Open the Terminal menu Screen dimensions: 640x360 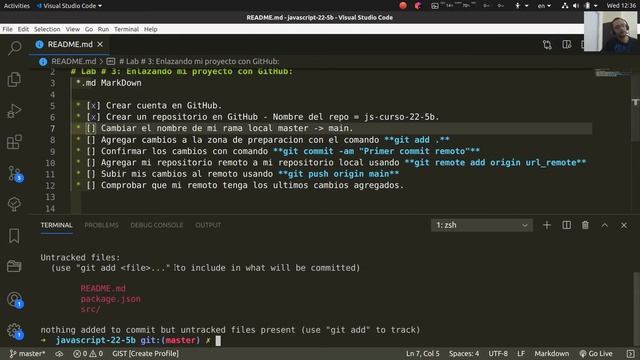(126, 29)
